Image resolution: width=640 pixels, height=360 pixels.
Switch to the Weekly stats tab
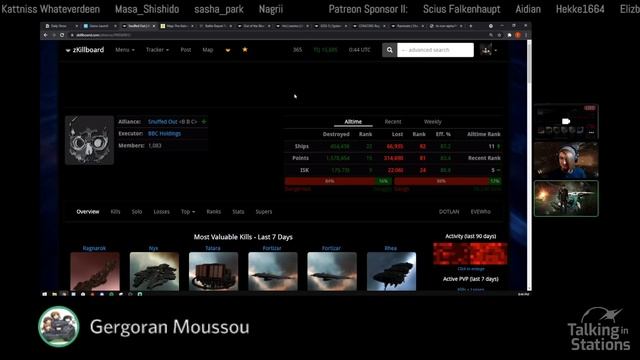click(433, 122)
